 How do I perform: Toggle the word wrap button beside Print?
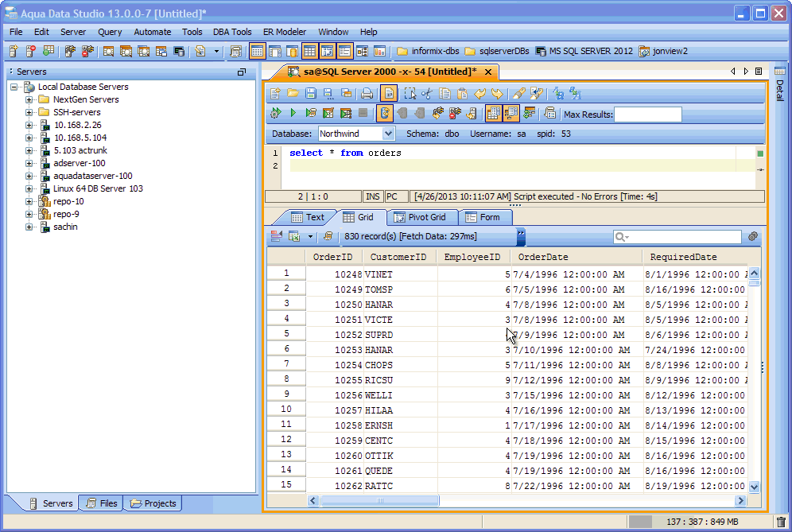pos(388,94)
